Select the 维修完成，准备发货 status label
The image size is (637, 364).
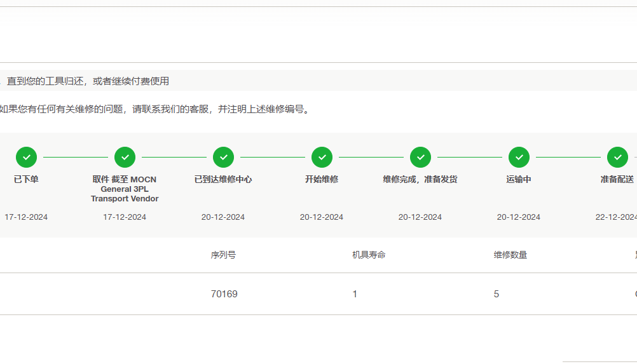pyautogui.click(x=420, y=179)
